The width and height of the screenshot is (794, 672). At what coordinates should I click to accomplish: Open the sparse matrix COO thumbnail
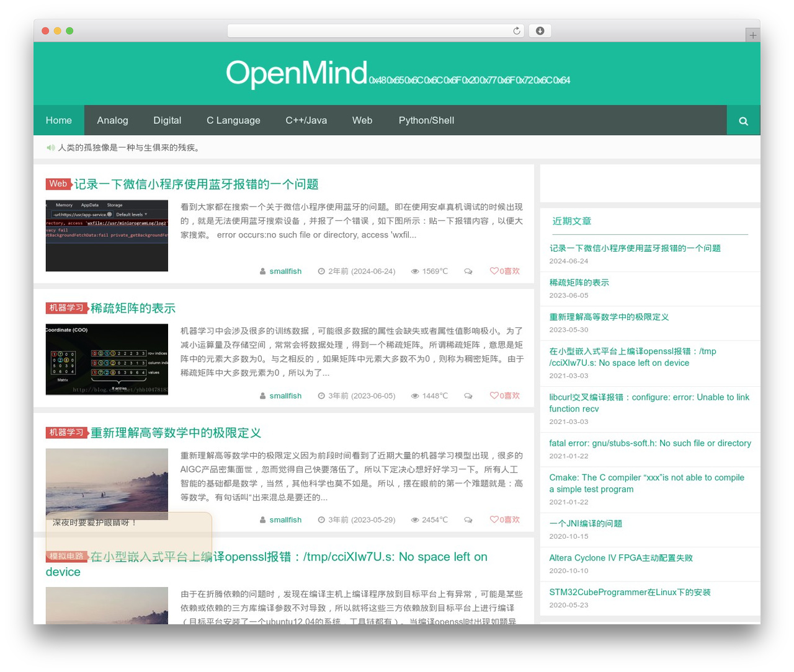coord(107,360)
